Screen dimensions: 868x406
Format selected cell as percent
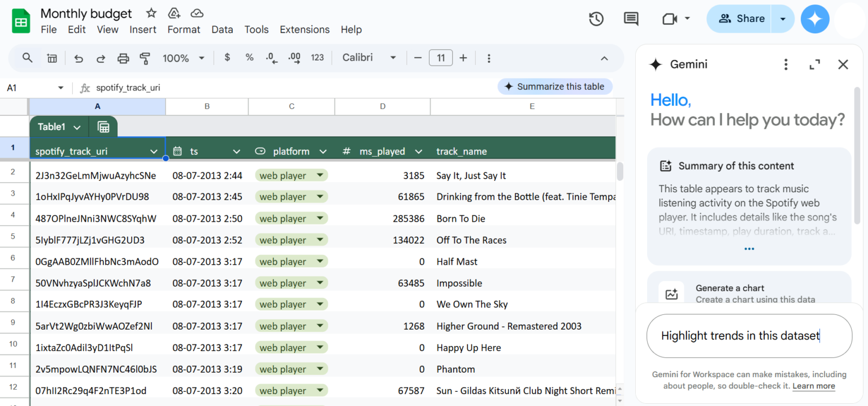click(x=249, y=58)
